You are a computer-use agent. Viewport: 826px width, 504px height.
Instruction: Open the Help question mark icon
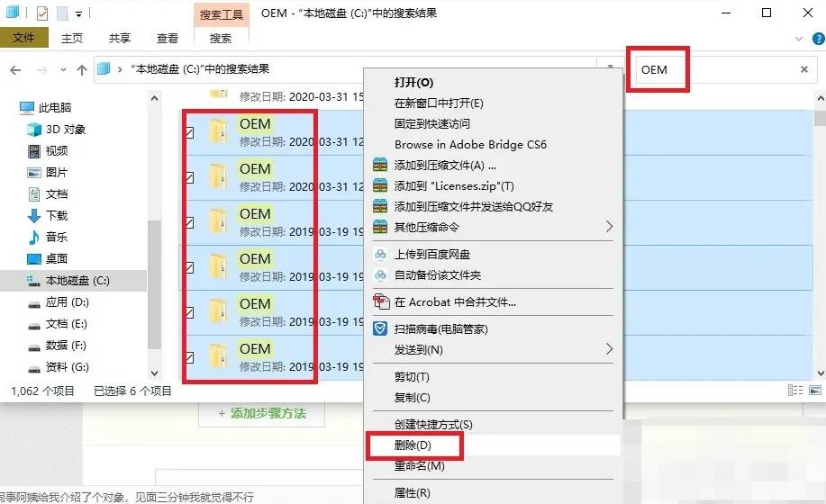[x=819, y=39]
